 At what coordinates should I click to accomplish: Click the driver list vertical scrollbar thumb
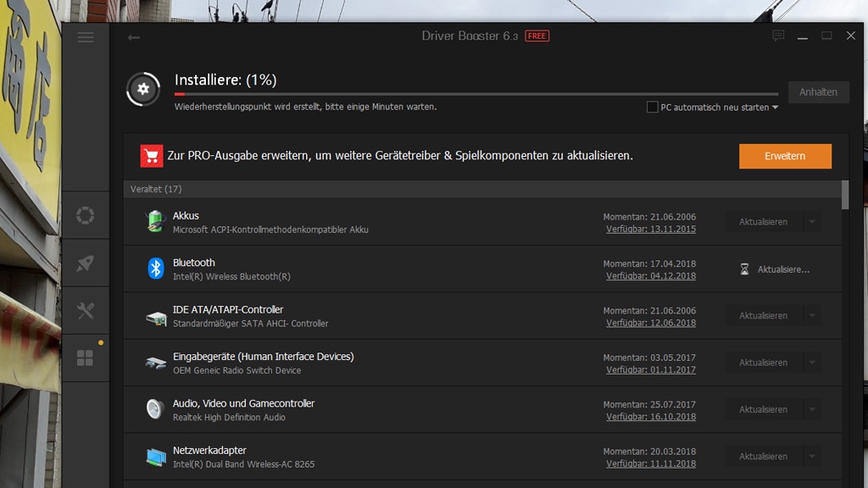[x=845, y=195]
